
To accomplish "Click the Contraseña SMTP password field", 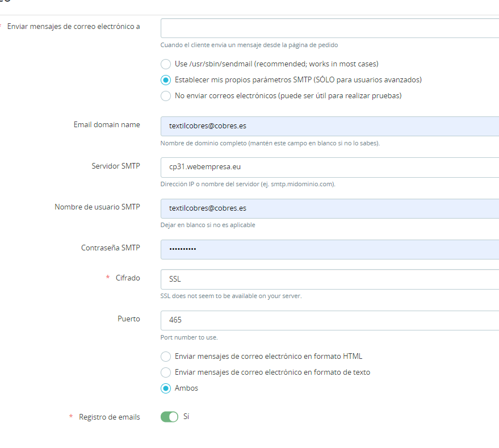I will point(330,249).
